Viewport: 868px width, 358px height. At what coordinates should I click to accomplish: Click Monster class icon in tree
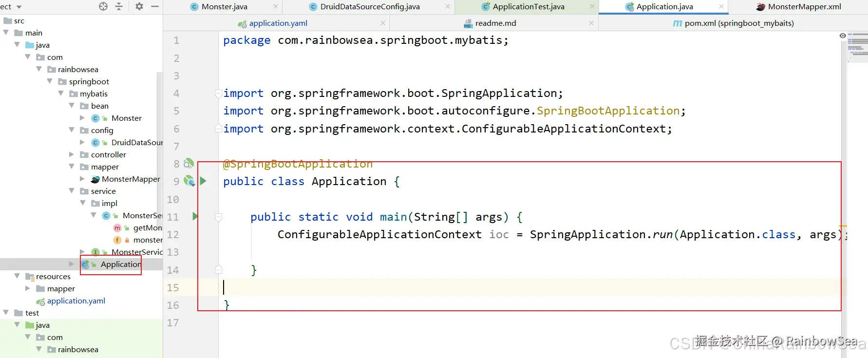click(x=95, y=118)
